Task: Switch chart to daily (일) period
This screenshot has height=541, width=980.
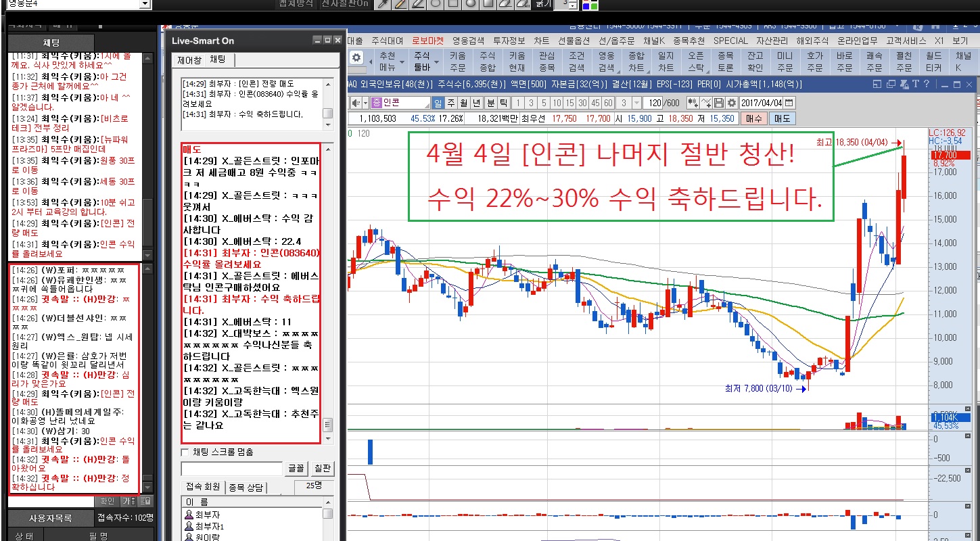Action: (438, 103)
